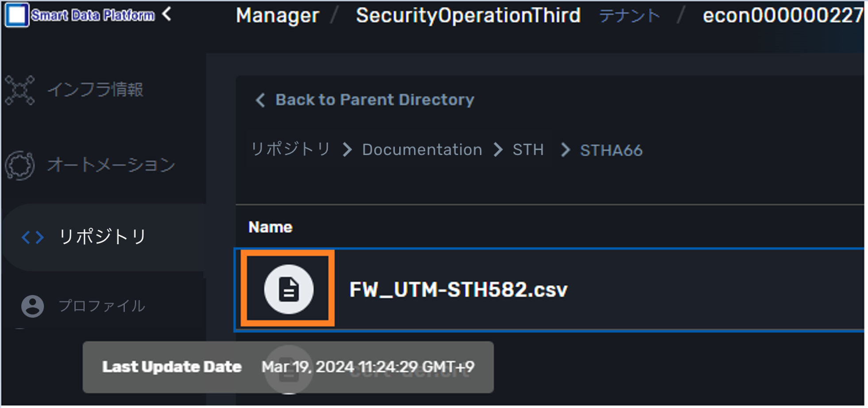Open the オートメーション sidebar menu label
The height and width of the screenshot is (408, 868).
click(x=111, y=166)
